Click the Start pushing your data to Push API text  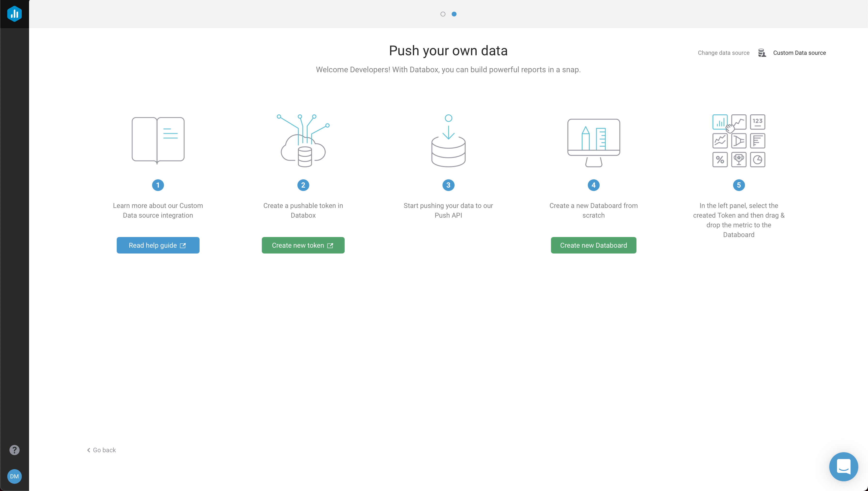(448, 210)
